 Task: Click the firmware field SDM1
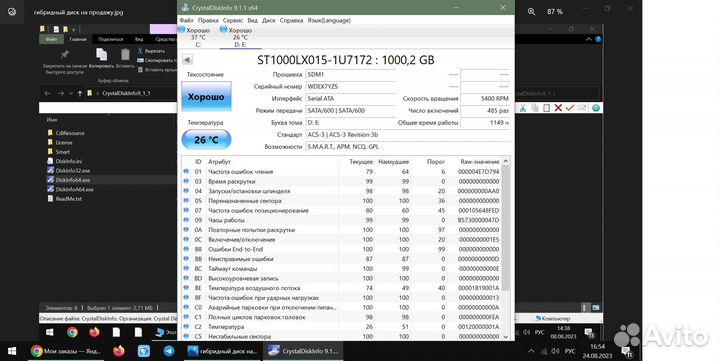(x=350, y=74)
